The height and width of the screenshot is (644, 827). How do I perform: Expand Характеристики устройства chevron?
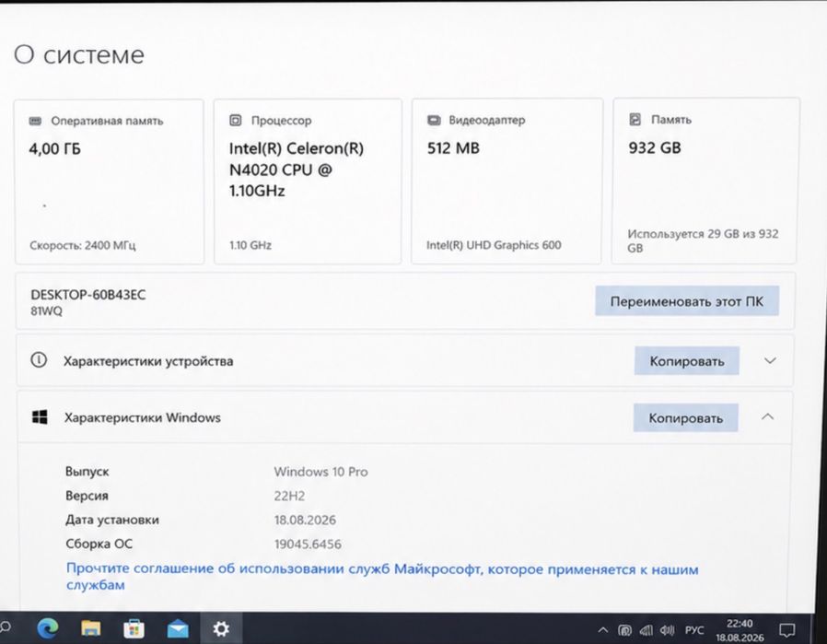pos(770,361)
